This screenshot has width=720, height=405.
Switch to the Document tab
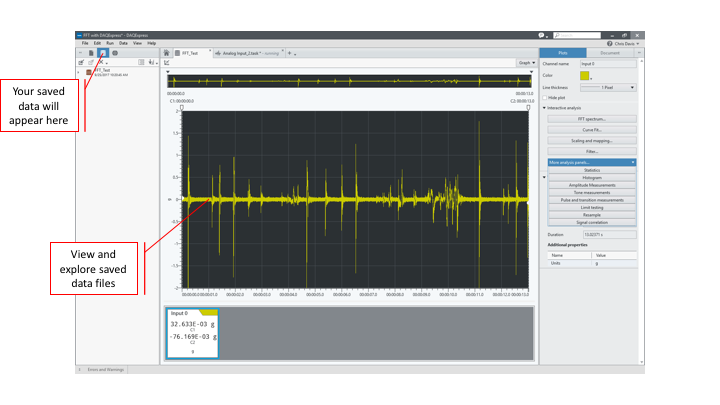pos(609,52)
